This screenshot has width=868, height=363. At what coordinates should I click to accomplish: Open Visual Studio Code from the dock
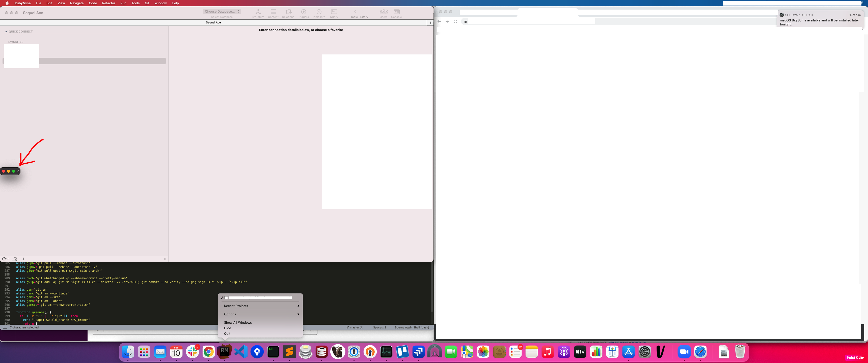(241, 352)
